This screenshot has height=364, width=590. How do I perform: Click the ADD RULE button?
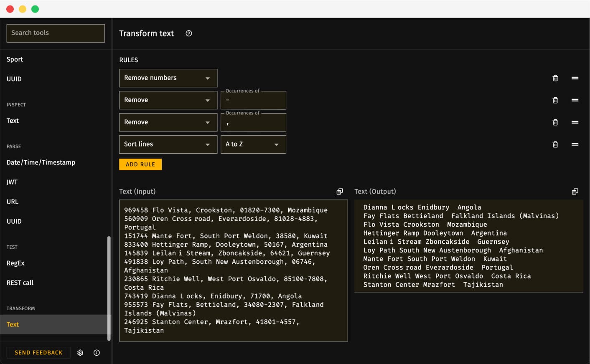pyautogui.click(x=140, y=164)
